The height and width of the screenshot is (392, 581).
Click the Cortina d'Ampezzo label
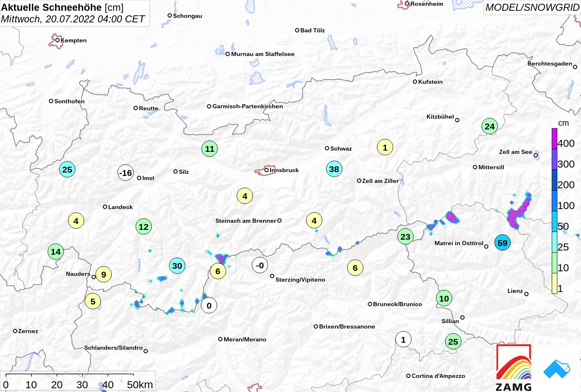(x=438, y=376)
